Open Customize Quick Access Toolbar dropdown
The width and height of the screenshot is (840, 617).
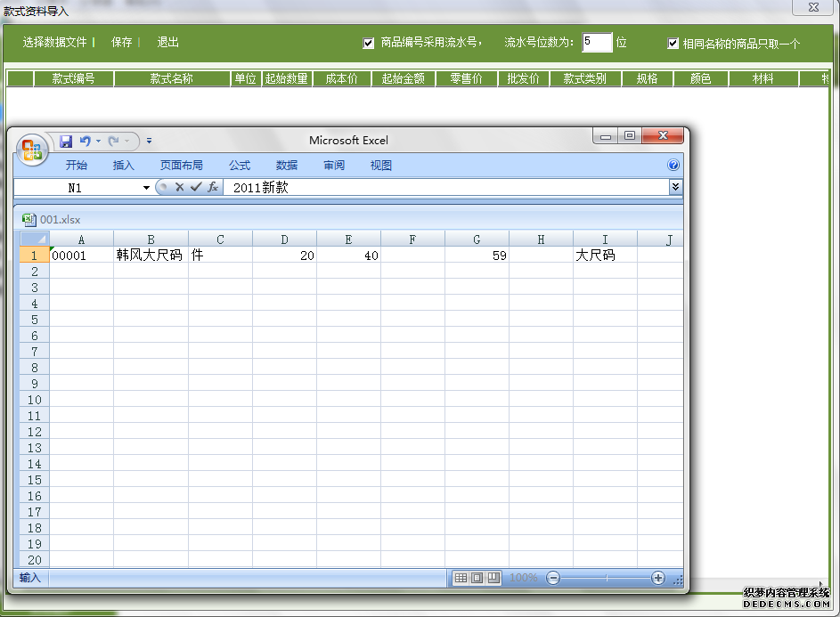click(x=149, y=141)
